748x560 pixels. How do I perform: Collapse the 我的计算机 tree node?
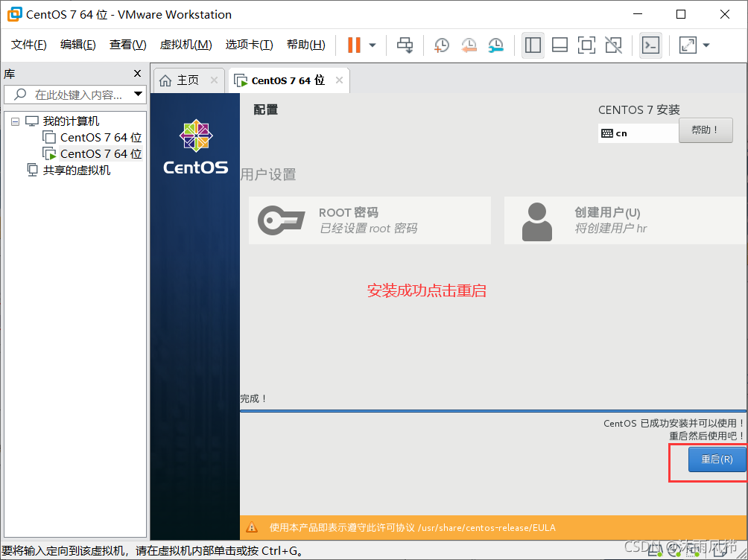coord(16,121)
